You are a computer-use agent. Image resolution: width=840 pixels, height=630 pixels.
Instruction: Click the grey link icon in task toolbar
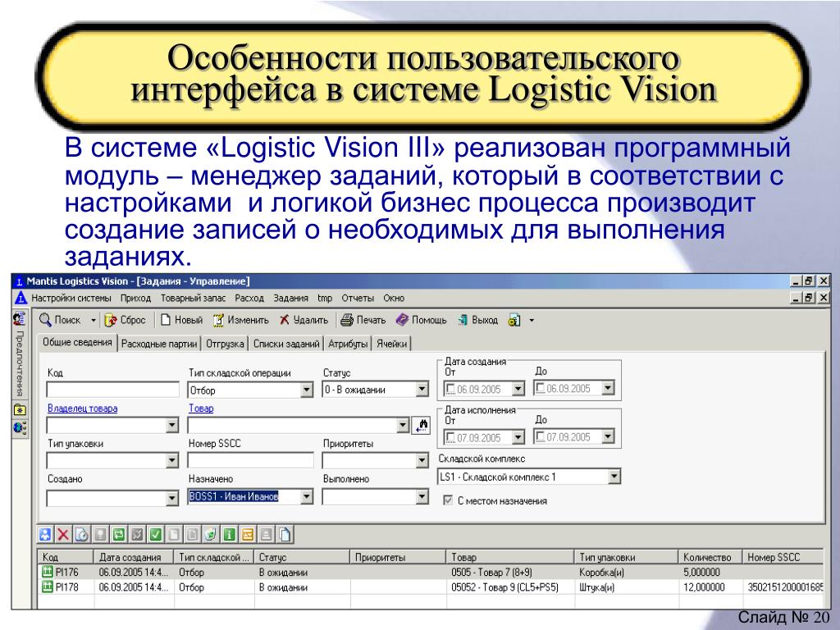(x=137, y=534)
